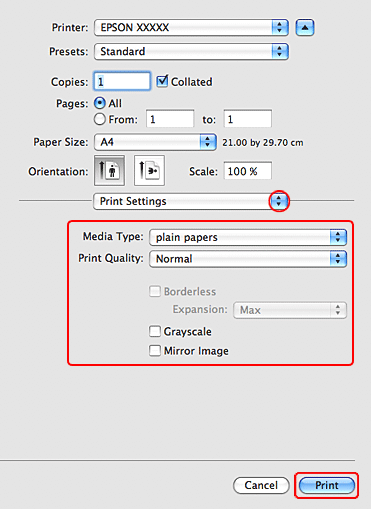Select the From pages radio button

pyautogui.click(x=100, y=119)
